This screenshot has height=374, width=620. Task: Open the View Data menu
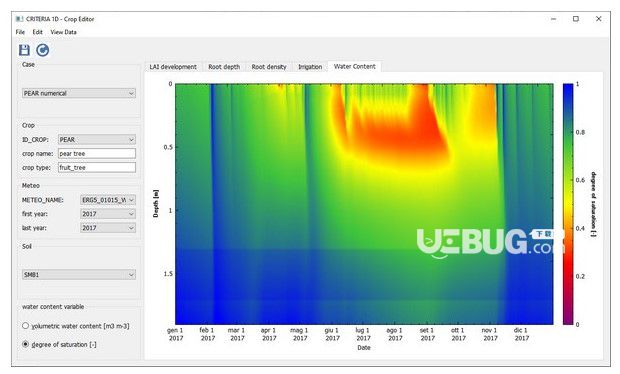coord(63,32)
